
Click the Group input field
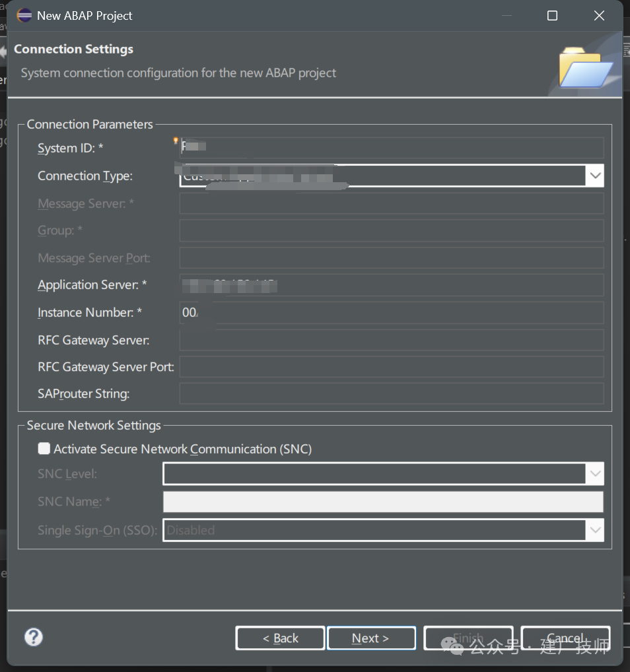[x=392, y=230]
